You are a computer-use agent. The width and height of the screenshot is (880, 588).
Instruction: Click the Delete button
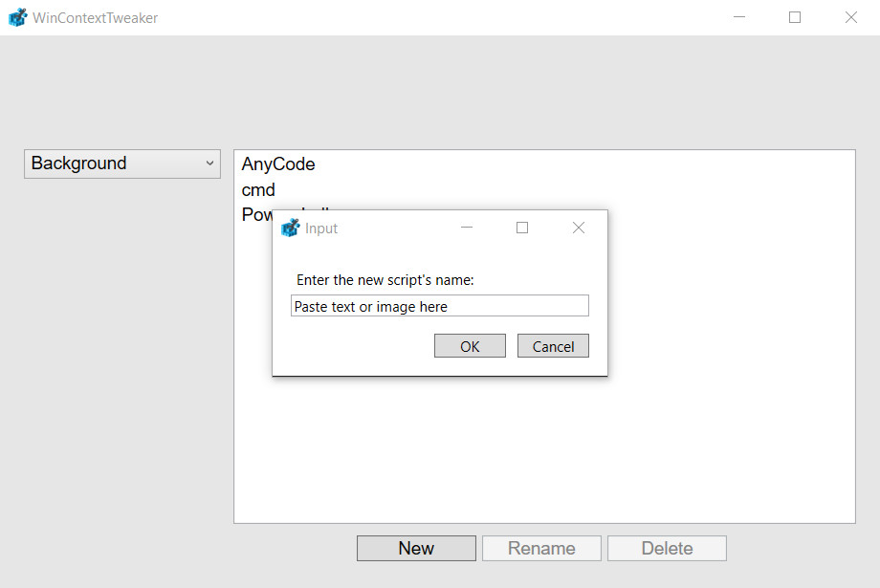pos(667,548)
